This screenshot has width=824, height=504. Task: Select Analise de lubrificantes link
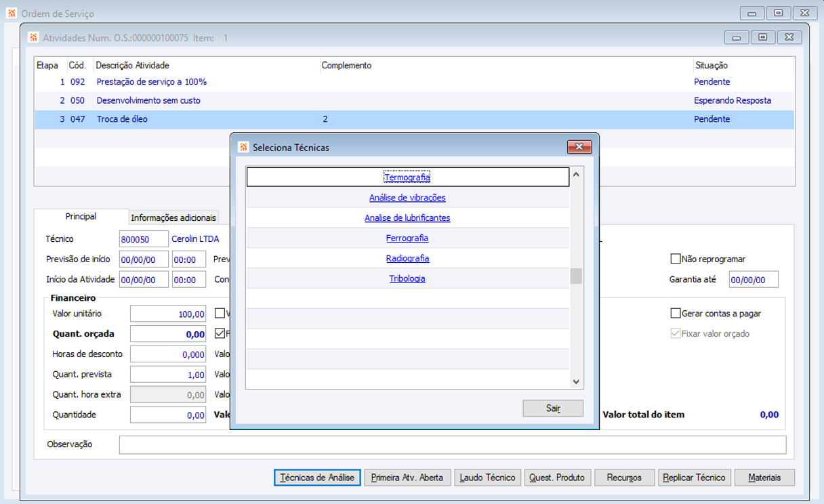(x=407, y=218)
